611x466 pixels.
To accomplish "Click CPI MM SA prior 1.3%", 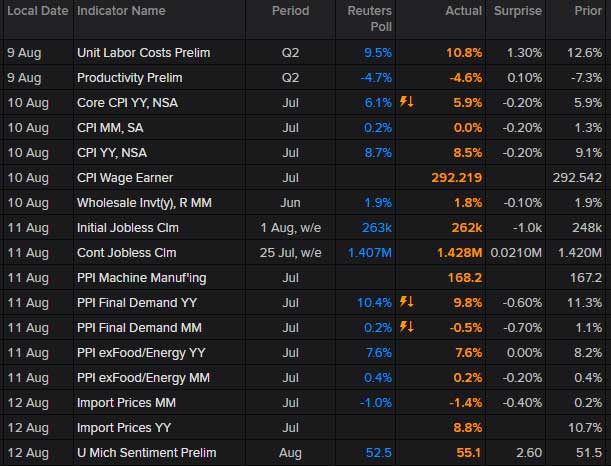I will coord(588,128).
